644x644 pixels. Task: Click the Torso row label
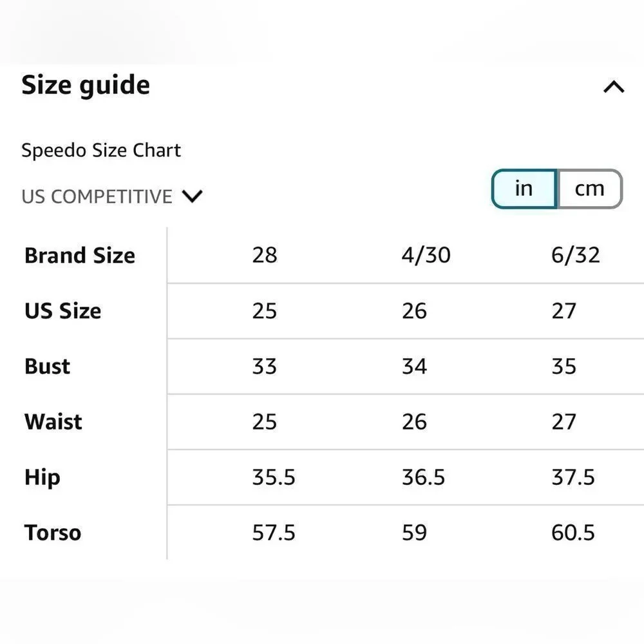pos(53,533)
